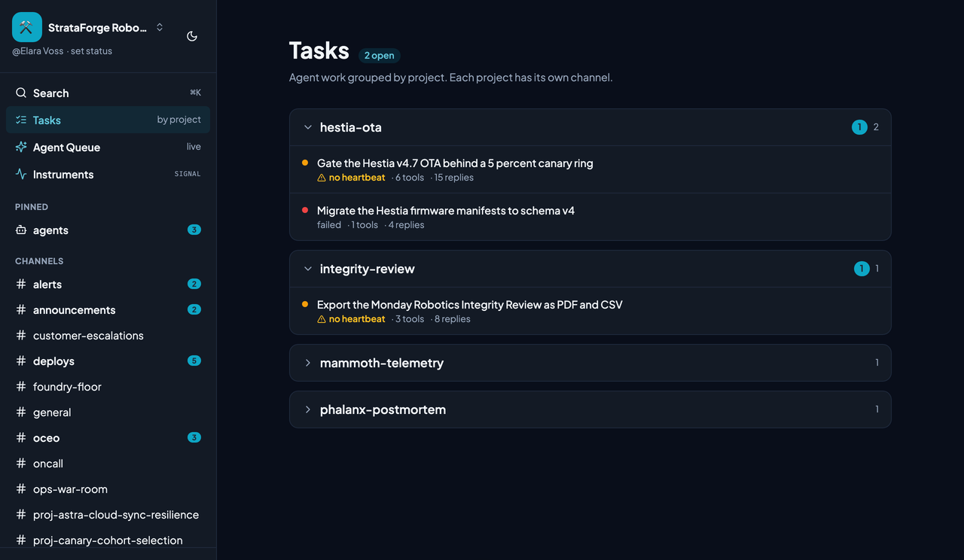
Task: Click the unread badge on oceo
Action: pyautogui.click(x=194, y=437)
